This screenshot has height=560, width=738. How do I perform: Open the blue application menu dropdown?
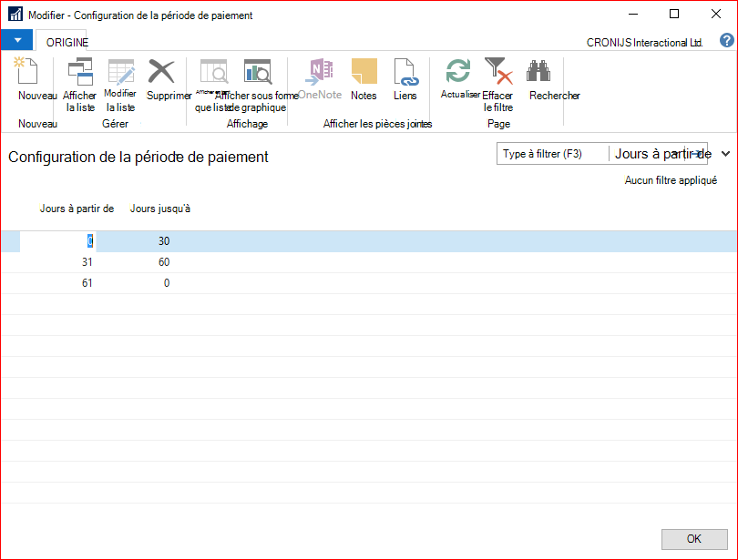click(16, 40)
